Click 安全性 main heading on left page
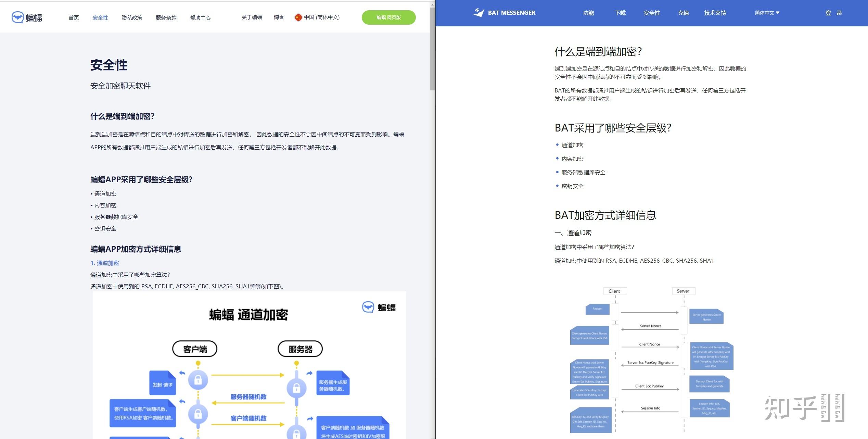868x439 pixels. 109,65
